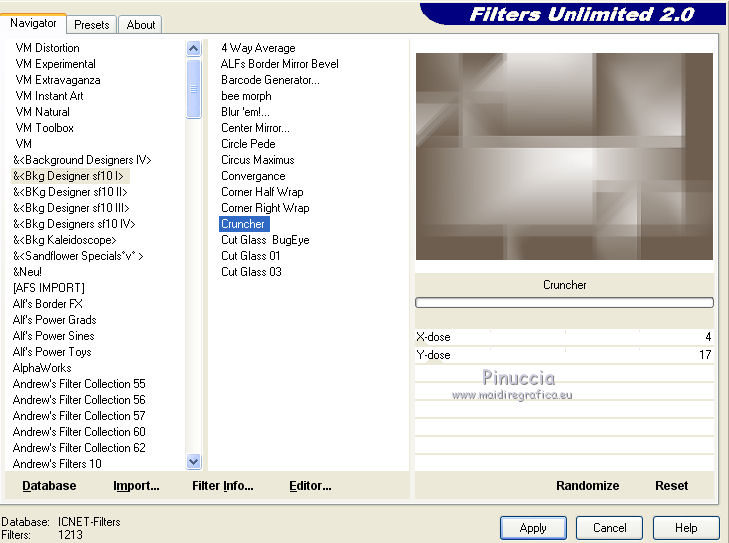The height and width of the screenshot is (543, 729).
Task: Choose the Cut Glass 01 filter
Action: [251, 256]
